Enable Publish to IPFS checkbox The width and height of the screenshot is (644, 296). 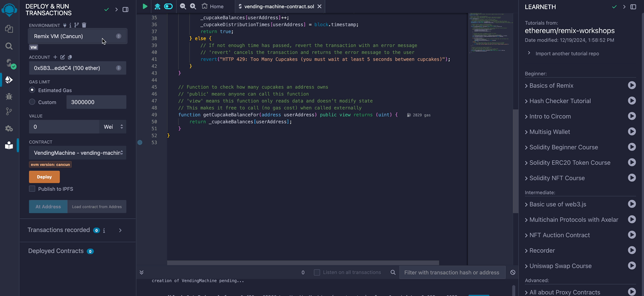click(x=32, y=189)
